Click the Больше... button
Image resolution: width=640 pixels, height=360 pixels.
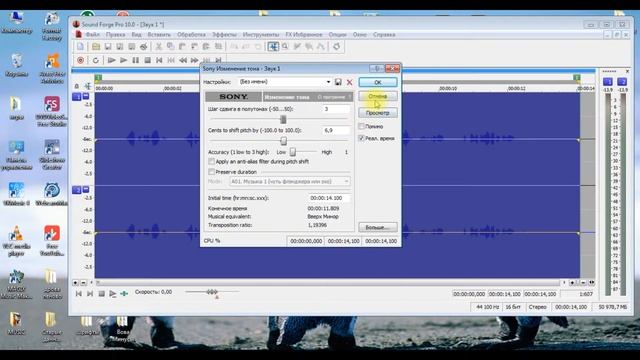point(378,227)
